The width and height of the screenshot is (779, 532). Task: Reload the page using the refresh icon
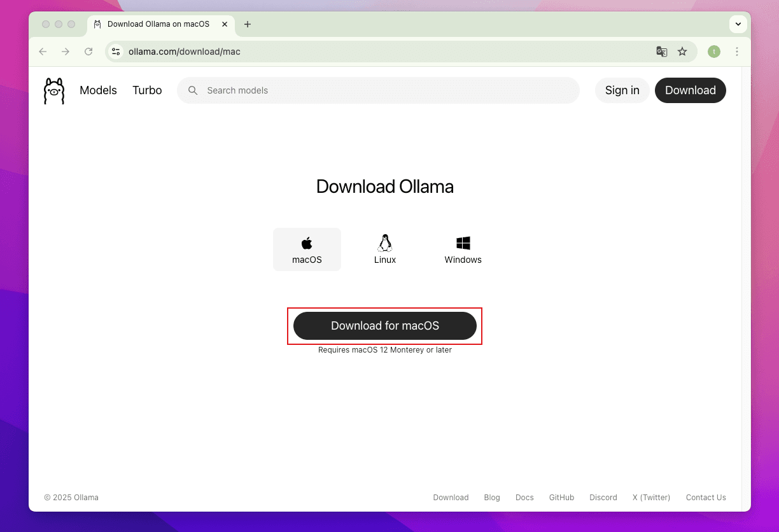[x=88, y=52]
